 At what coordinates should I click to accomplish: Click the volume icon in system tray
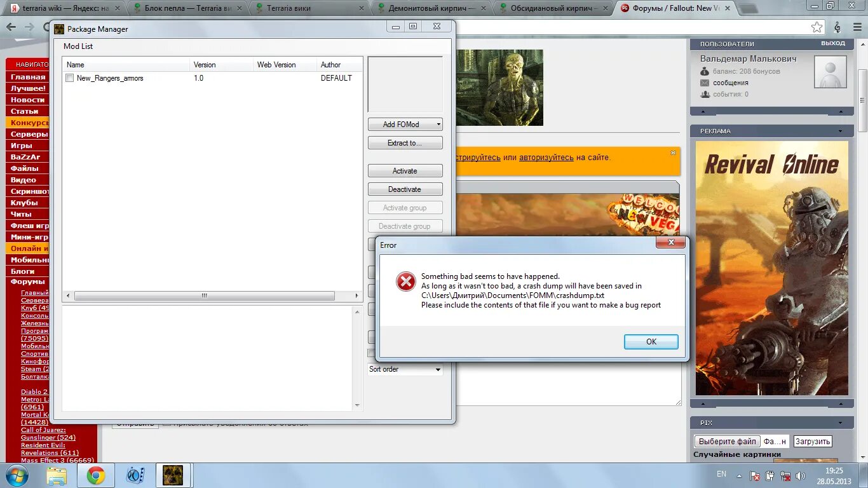[x=801, y=475]
